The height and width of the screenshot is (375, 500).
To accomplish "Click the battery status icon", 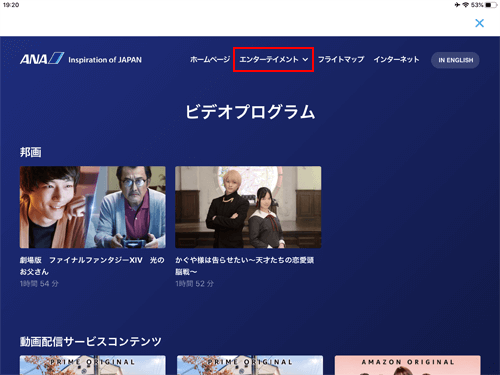I will (491, 5).
